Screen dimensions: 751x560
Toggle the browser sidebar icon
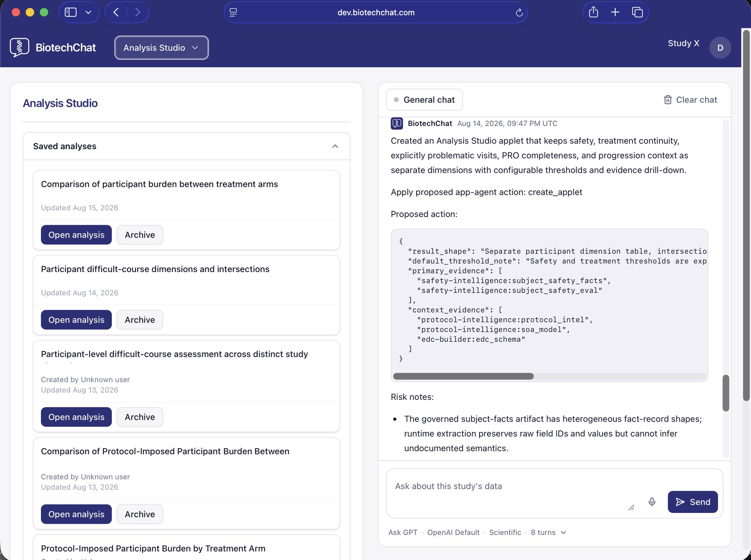pyautogui.click(x=71, y=12)
